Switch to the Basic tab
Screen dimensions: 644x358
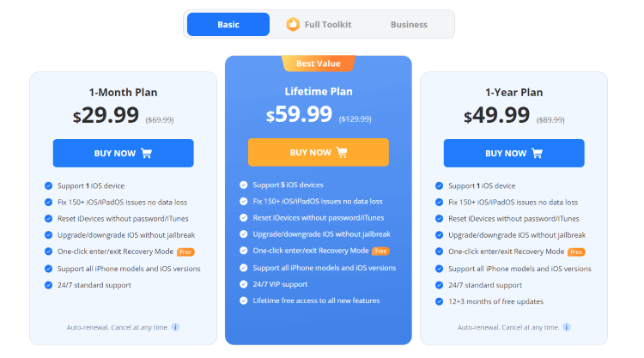[228, 24]
